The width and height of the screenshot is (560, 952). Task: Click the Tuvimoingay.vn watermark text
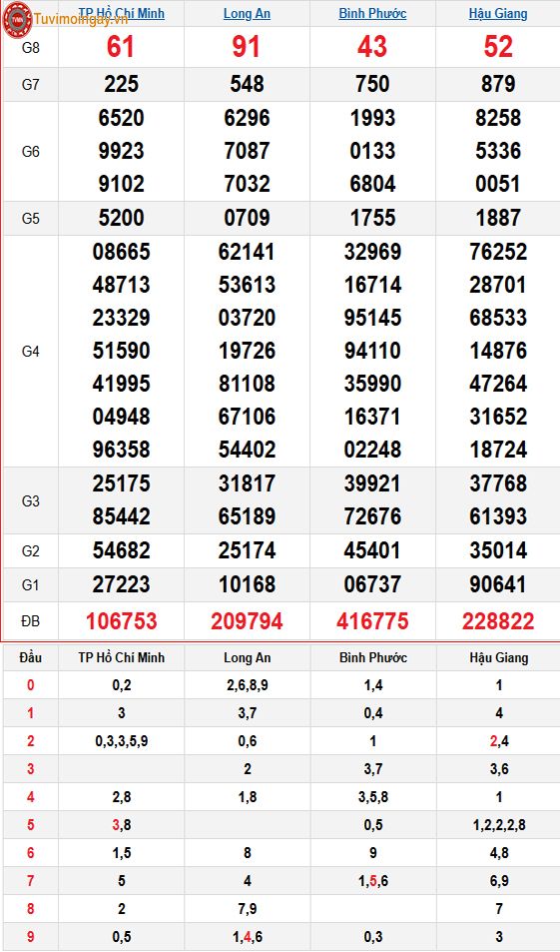coord(81,19)
